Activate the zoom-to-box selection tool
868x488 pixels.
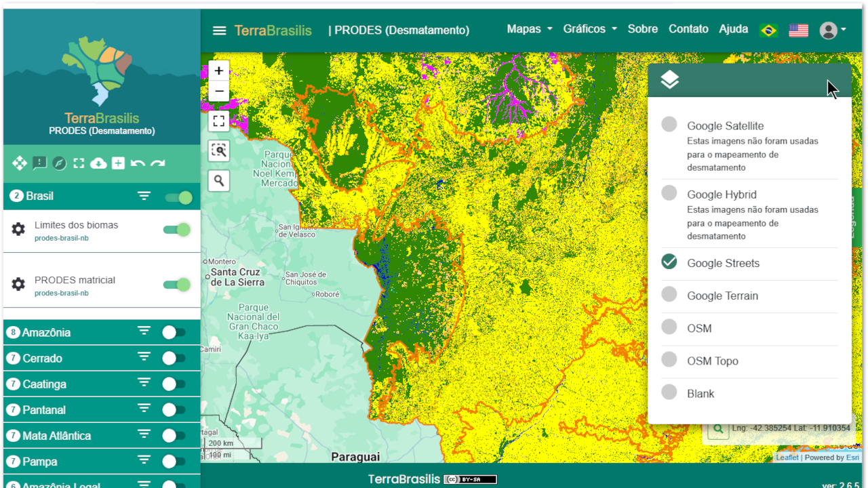click(x=218, y=150)
